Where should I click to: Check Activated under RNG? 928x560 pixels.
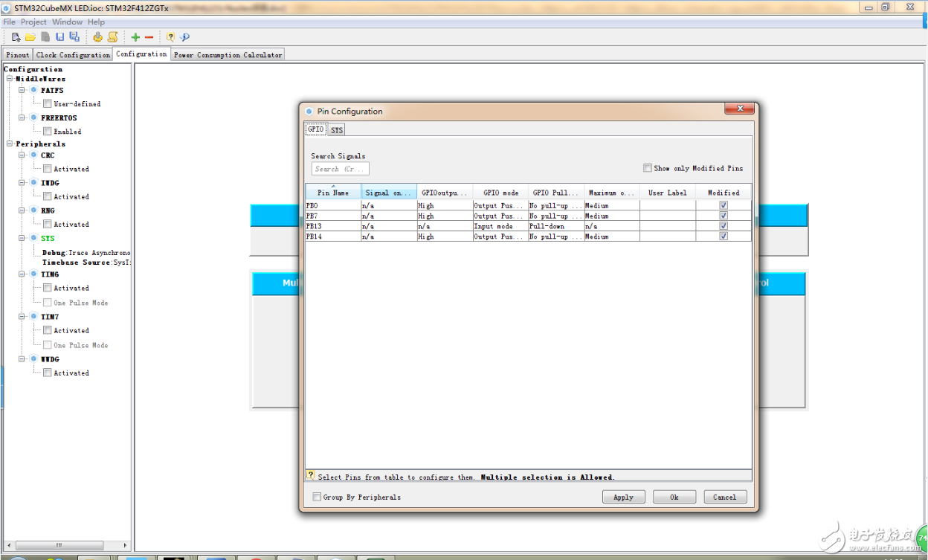point(48,224)
